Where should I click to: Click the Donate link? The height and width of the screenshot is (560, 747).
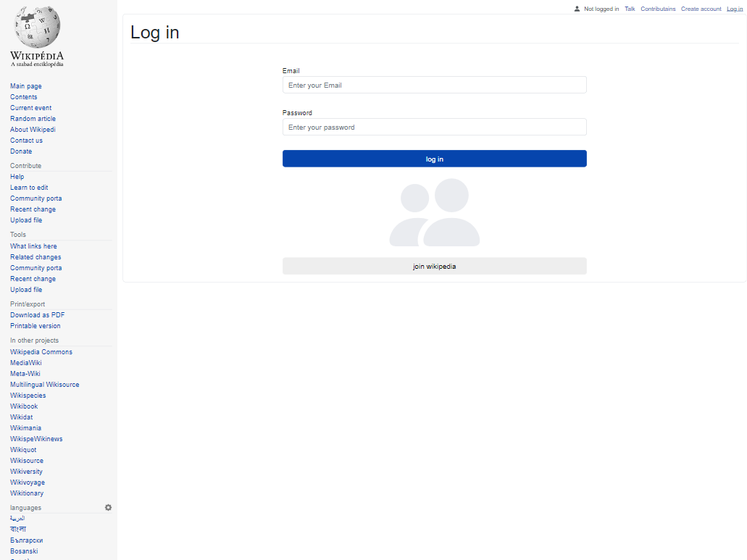21,151
